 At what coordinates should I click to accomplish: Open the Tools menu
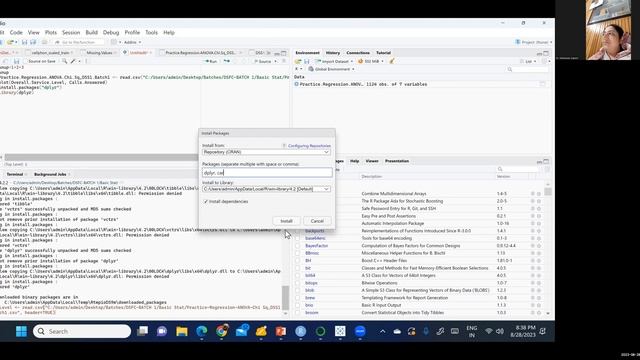(x=151, y=32)
